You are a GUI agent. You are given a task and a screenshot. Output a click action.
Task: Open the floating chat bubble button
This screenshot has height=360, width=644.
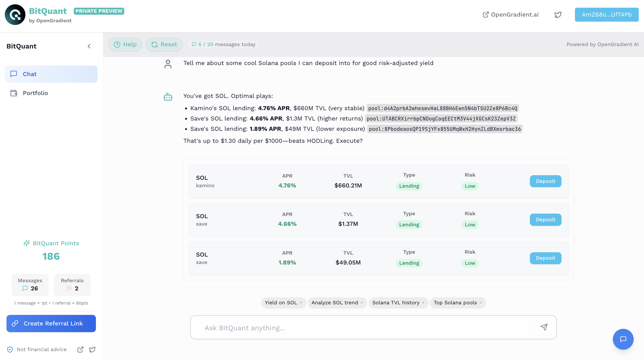(x=623, y=339)
